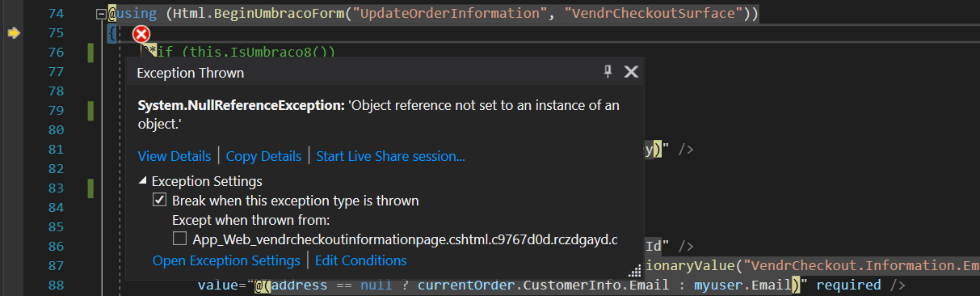Image resolution: width=980 pixels, height=296 pixels.
Task: Click the yellow current-statement arrow in margin
Action: coord(14,33)
